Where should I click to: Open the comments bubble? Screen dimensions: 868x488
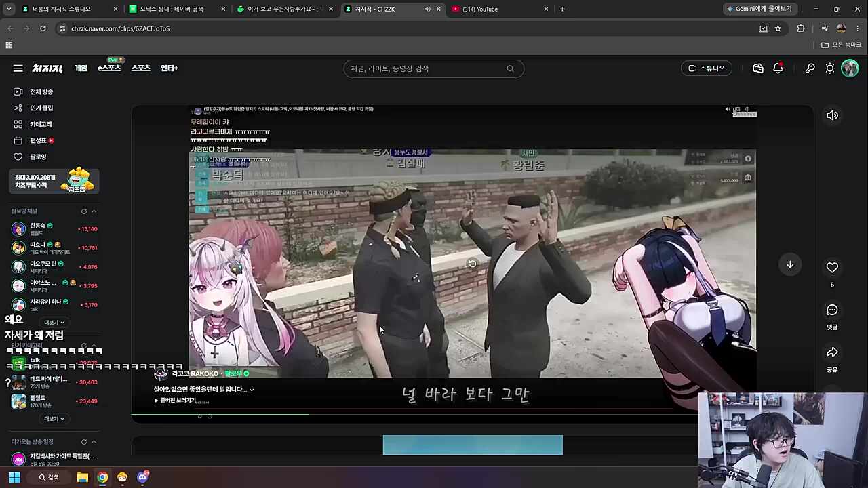click(x=832, y=310)
